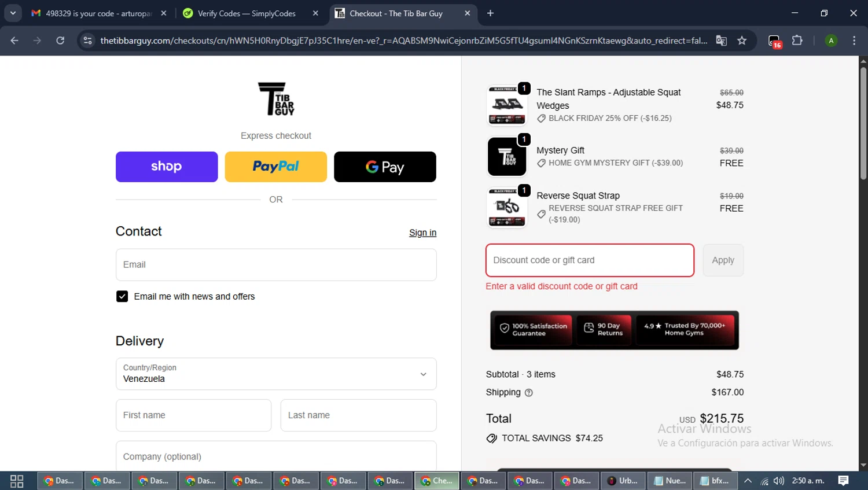The width and height of the screenshot is (868, 490).
Task: Click the Apply discount button
Action: point(723,260)
